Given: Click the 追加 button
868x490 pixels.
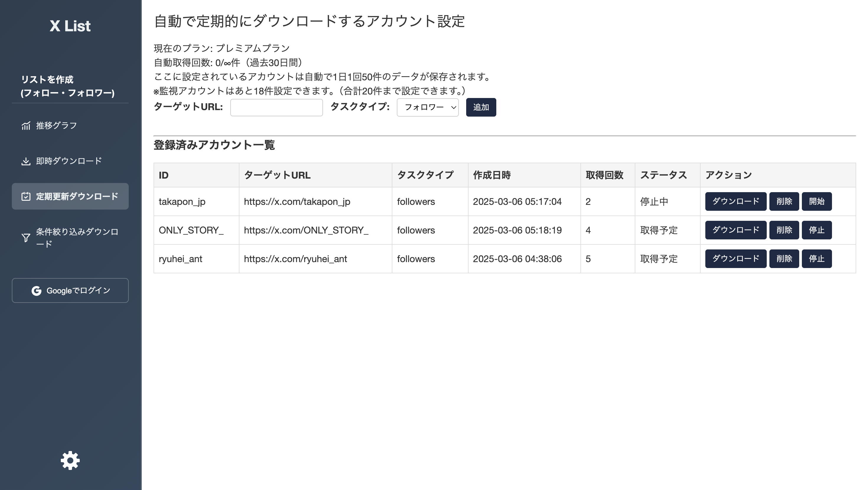Looking at the screenshot, I should (x=481, y=107).
